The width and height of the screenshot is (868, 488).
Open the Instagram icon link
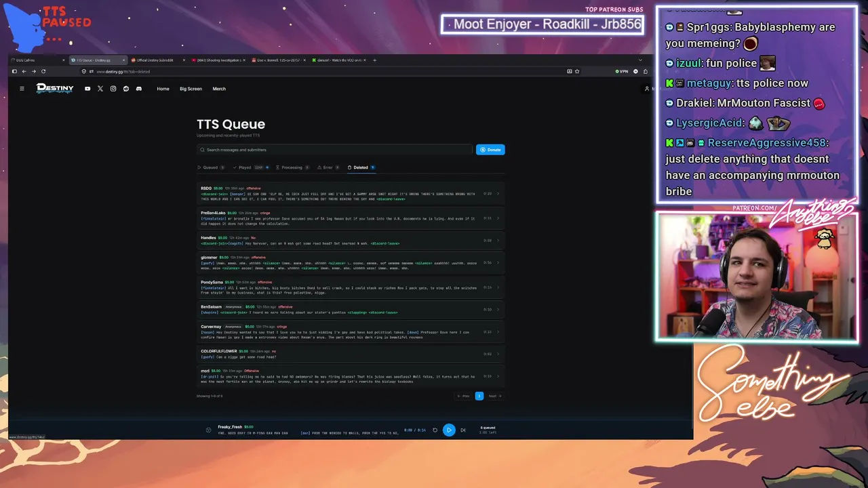(113, 89)
